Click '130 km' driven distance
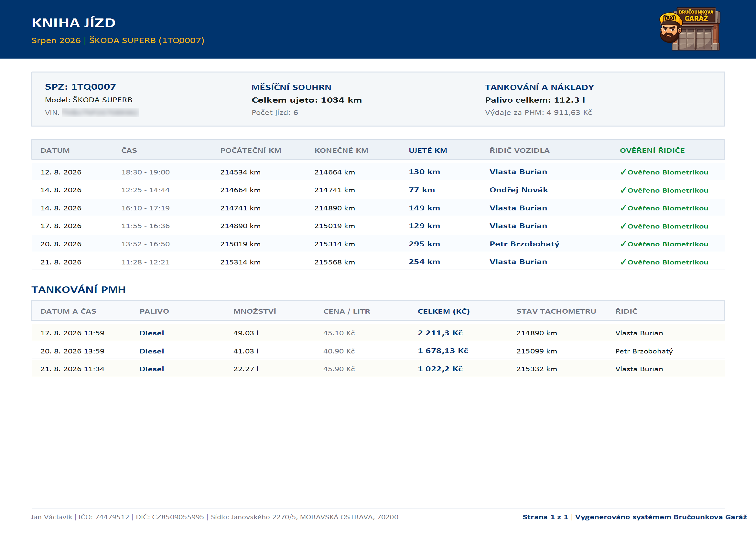The width and height of the screenshot is (756, 535). (x=425, y=172)
